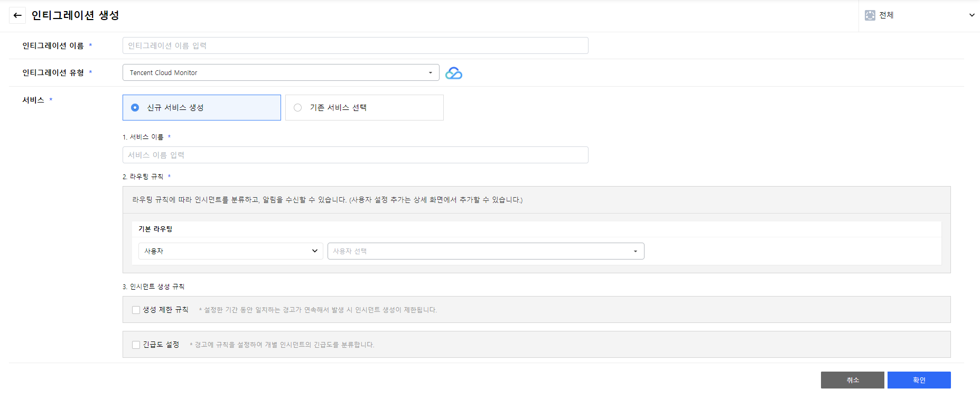The height and width of the screenshot is (407, 980).
Task: Click the 인티그레이션 생성 page title
Action: [75, 15]
